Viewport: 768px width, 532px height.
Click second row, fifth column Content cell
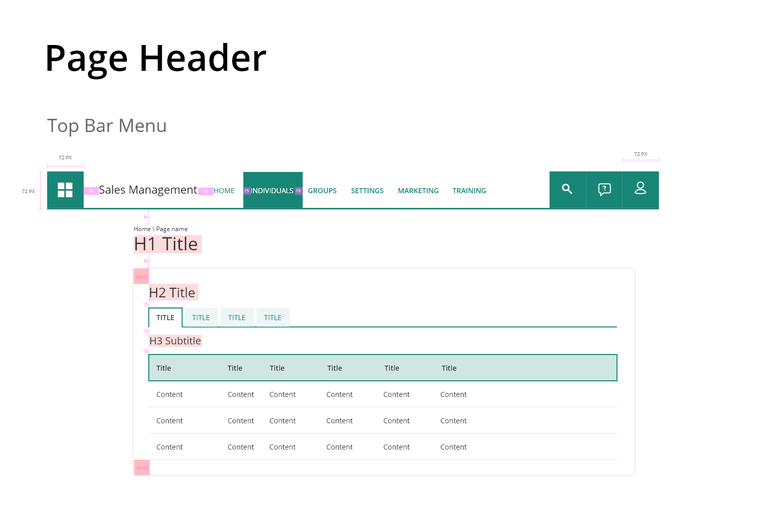(397, 421)
